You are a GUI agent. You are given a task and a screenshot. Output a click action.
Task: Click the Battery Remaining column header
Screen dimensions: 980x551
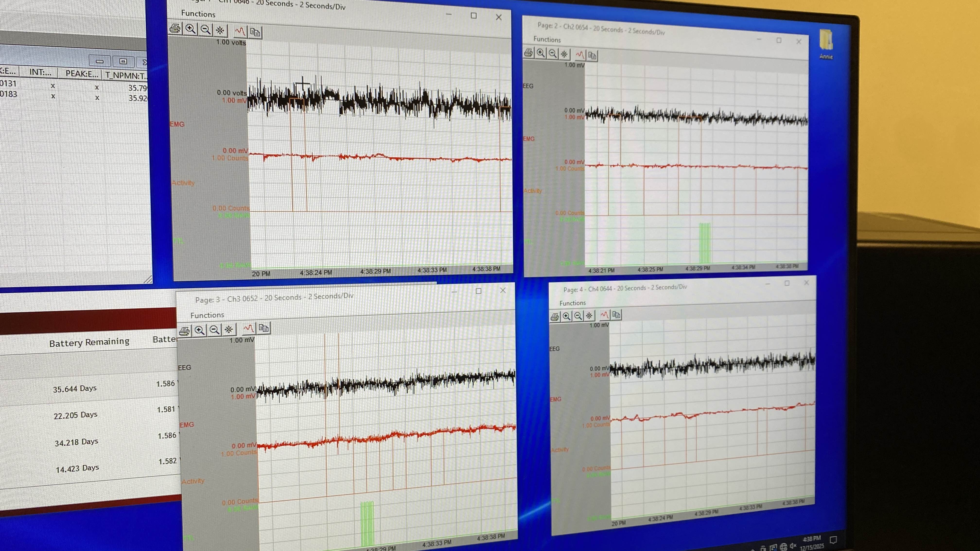89,342
